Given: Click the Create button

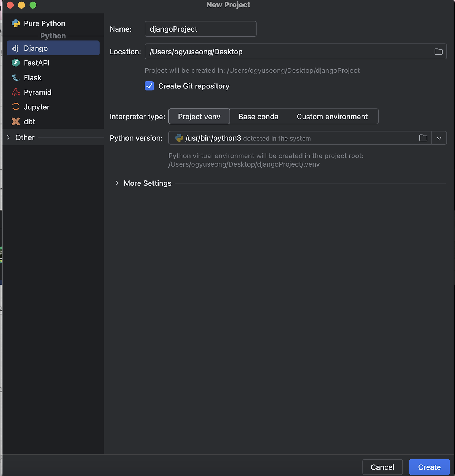Looking at the screenshot, I should pos(429,467).
